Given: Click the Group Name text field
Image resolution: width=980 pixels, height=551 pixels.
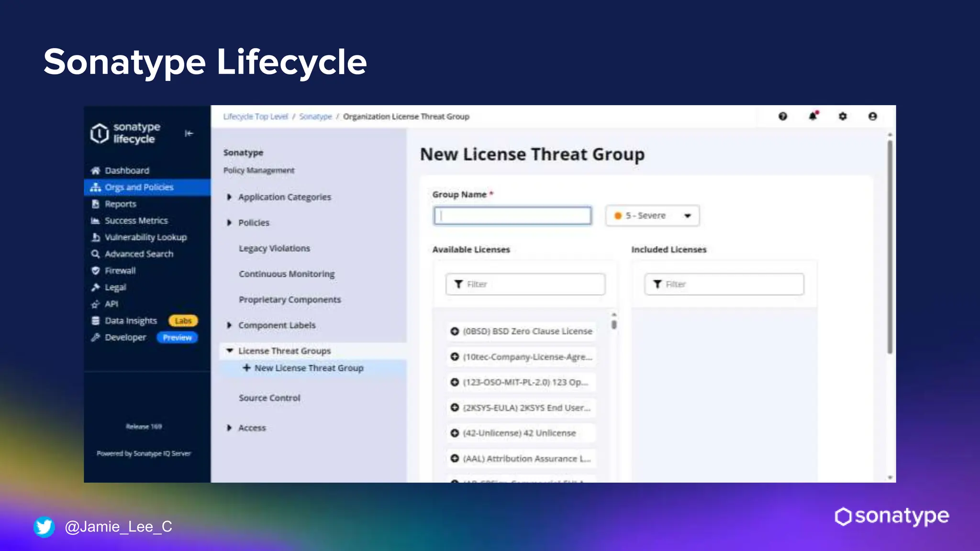Looking at the screenshot, I should (512, 216).
